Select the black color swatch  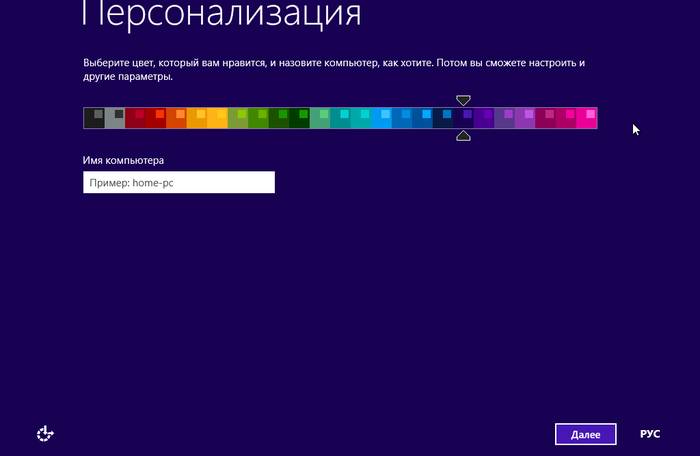(94, 118)
